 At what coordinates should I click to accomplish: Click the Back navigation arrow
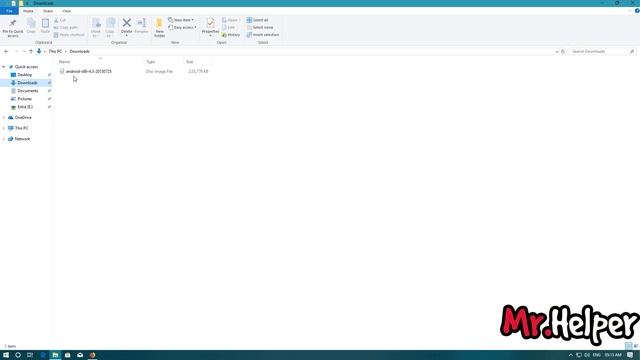[x=6, y=51]
